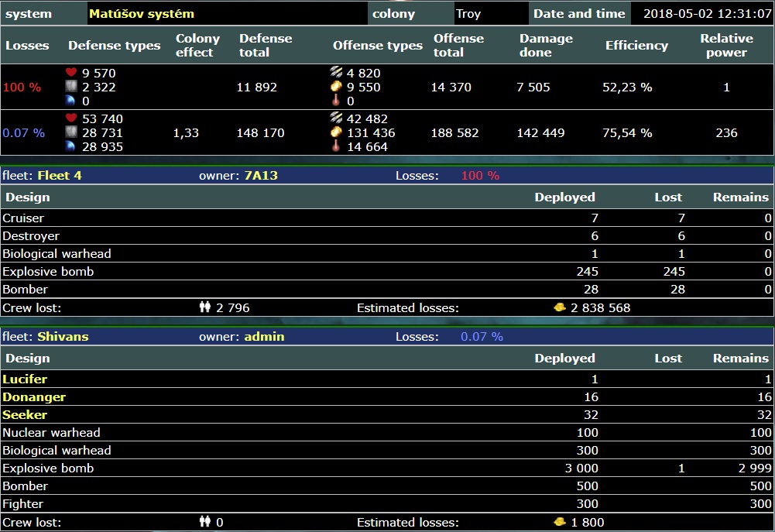Click the thermometer icon in the 100 % row
Screen dimensions: 775x532
coord(336,101)
